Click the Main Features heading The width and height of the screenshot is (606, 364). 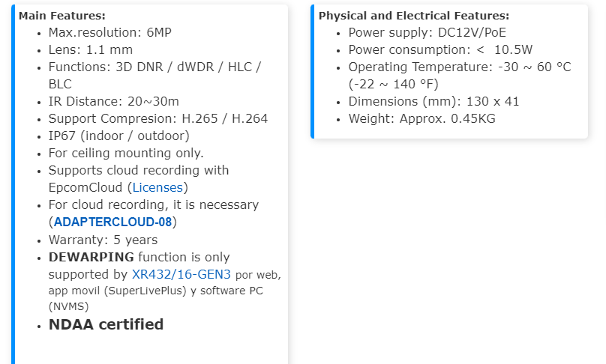tap(62, 16)
